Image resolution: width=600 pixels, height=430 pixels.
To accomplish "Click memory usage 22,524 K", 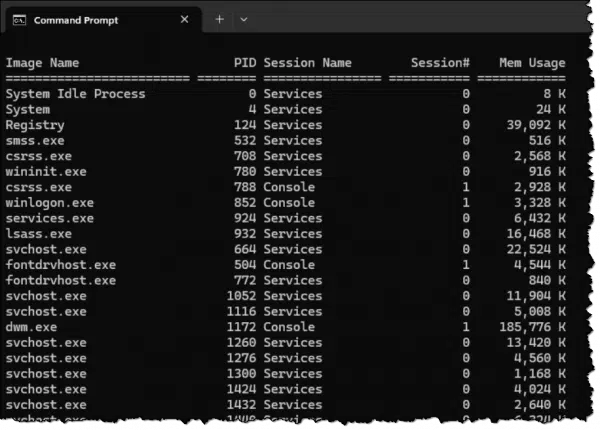I will click(536, 249).
